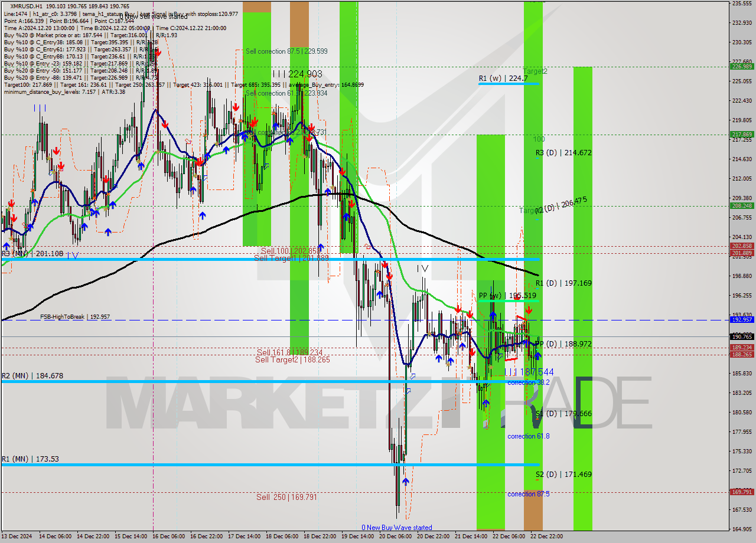
Task: Click the blue '| | | 187.544' wave label
Action: (529, 372)
